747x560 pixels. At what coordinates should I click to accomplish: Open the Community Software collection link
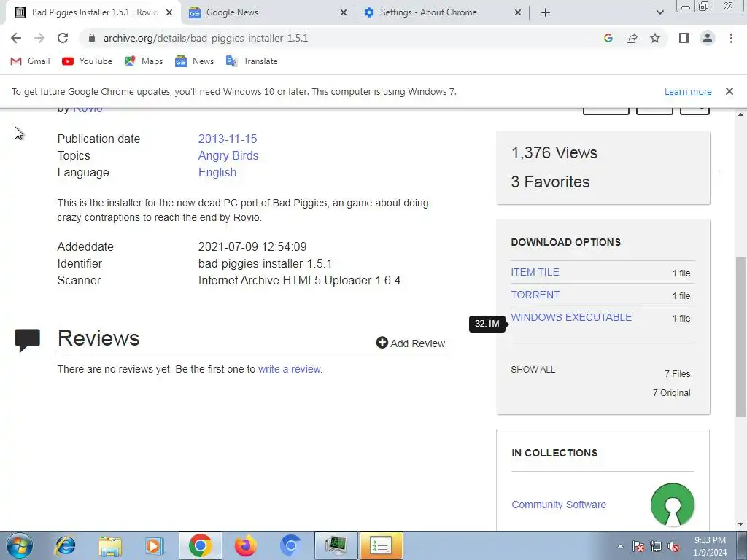pos(558,505)
